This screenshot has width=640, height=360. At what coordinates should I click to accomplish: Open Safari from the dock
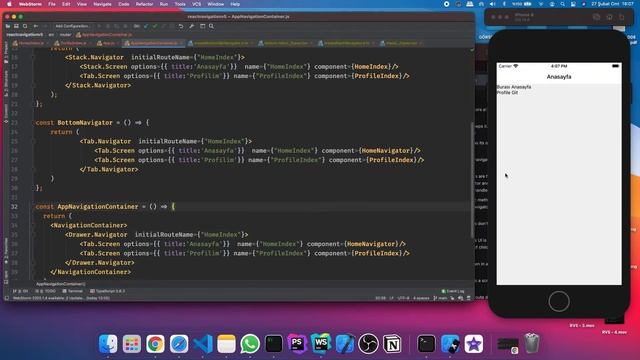click(x=179, y=344)
